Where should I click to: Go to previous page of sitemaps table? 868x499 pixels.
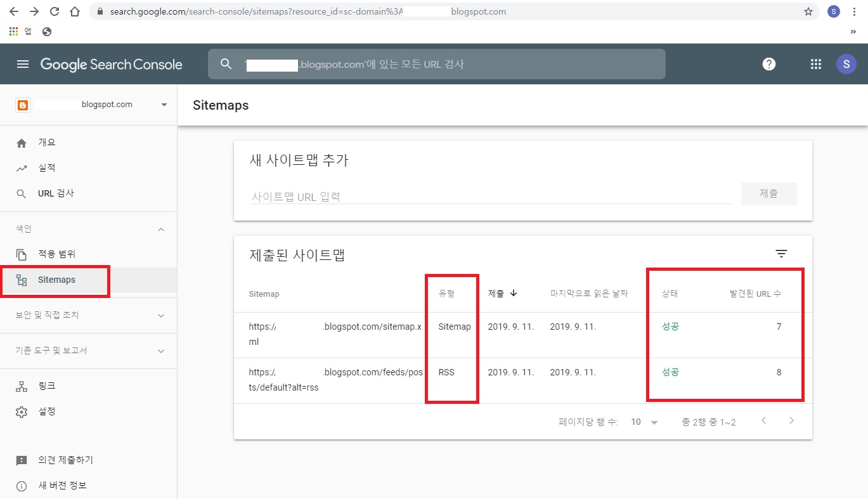coord(763,421)
